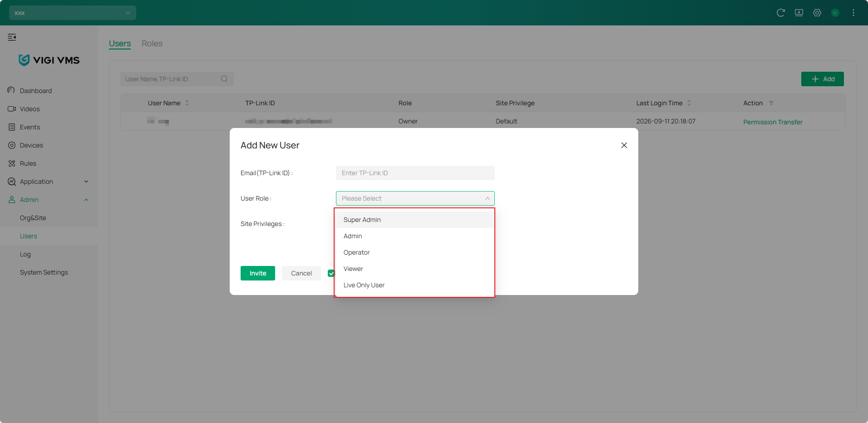This screenshot has height=423, width=868.
Task: Open the Action column filter icon
Action: [771, 103]
